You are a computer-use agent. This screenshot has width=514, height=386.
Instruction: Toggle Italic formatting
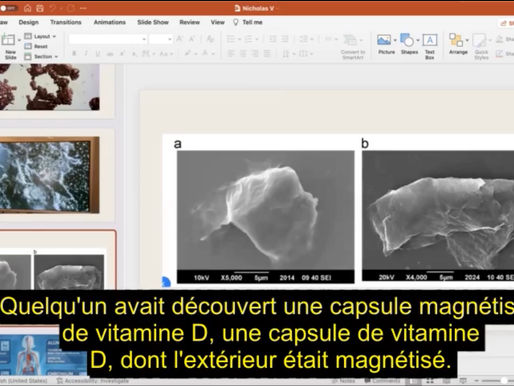[x=86, y=53]
